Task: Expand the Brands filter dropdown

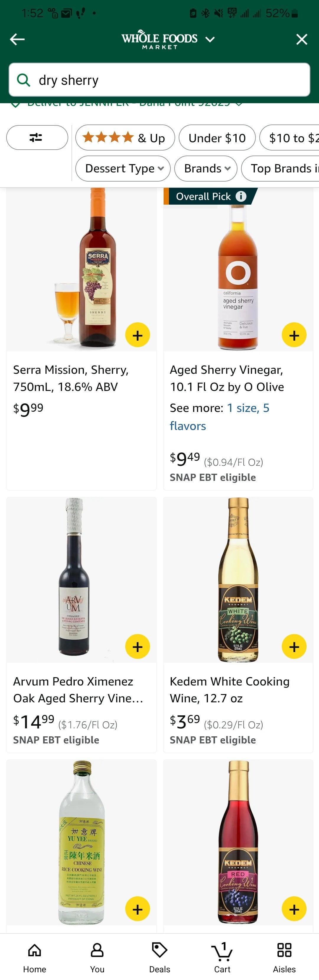Action: click(206, 168)
